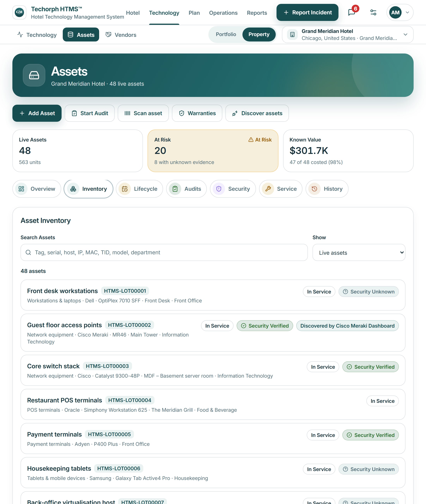Expand the Grand Meridian Hotel property selector
The width and height of the screenshot is (426, 504).
point(348,35)
